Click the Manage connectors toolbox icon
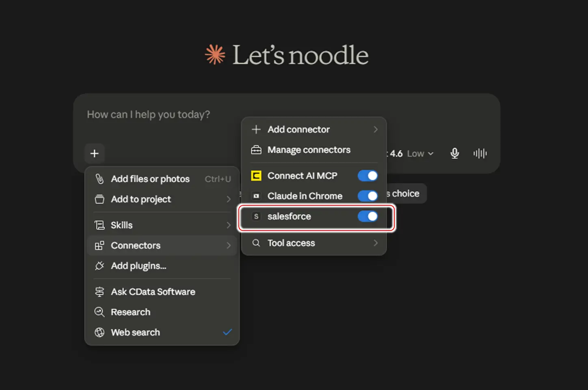 [256, 150]
